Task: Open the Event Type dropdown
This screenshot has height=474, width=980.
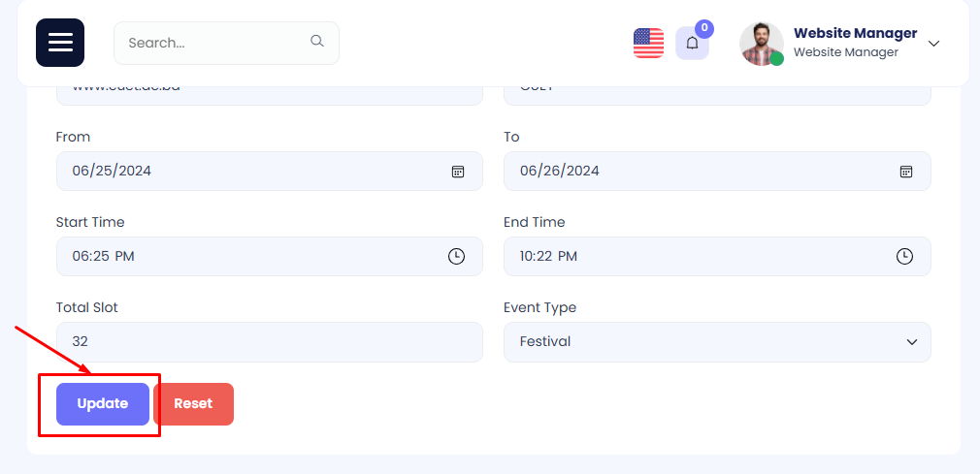Action: (x=717, y=342)
